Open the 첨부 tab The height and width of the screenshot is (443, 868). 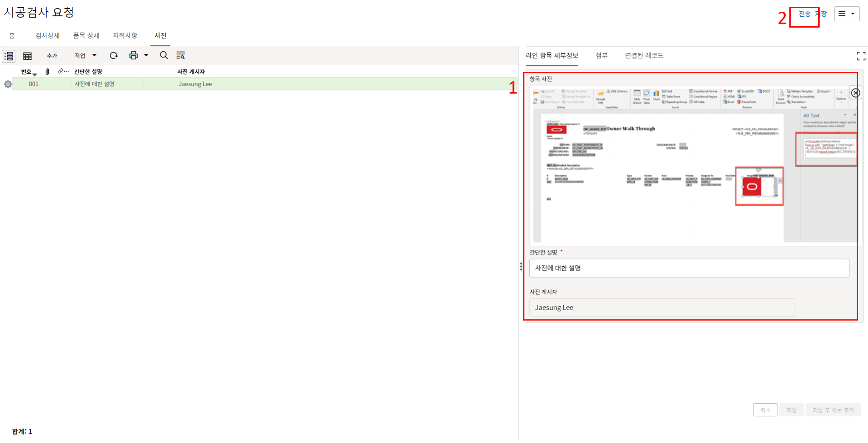[x=601, y=55]
